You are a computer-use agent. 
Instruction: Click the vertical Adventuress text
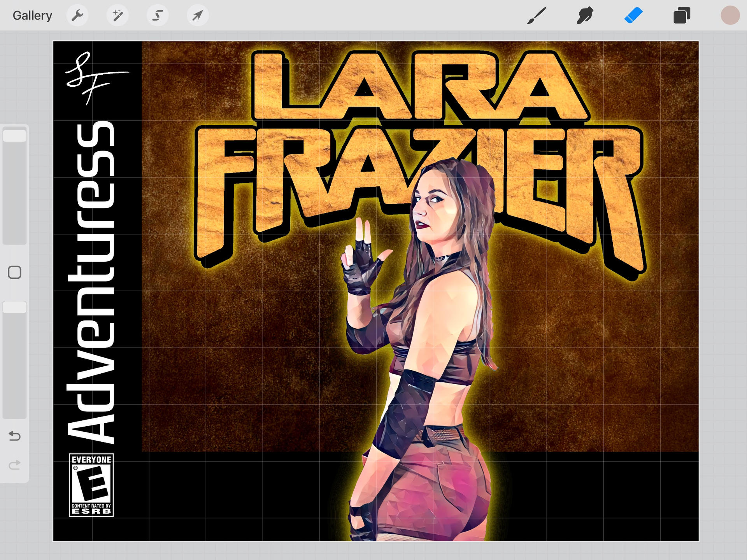click(91, 282)
